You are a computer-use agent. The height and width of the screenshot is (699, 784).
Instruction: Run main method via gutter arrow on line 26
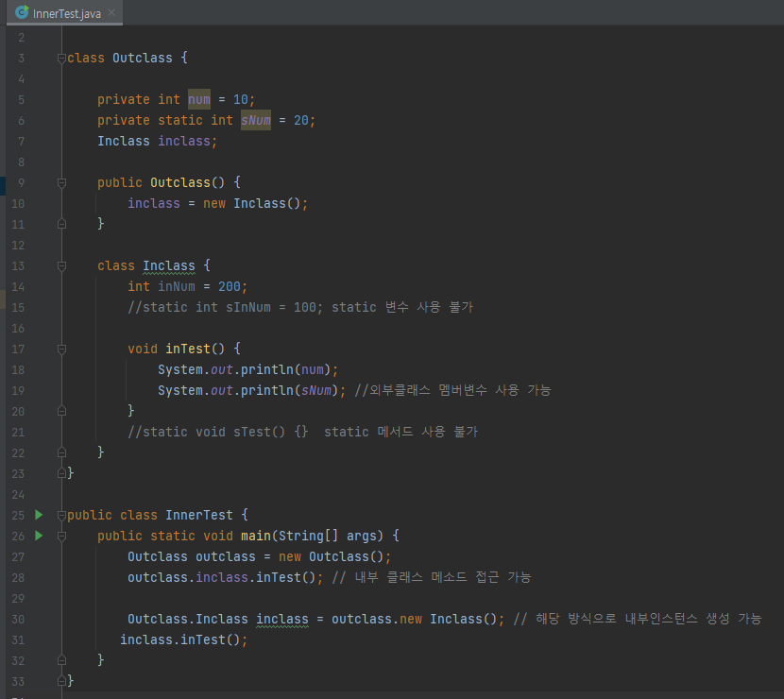click(39, 536)
